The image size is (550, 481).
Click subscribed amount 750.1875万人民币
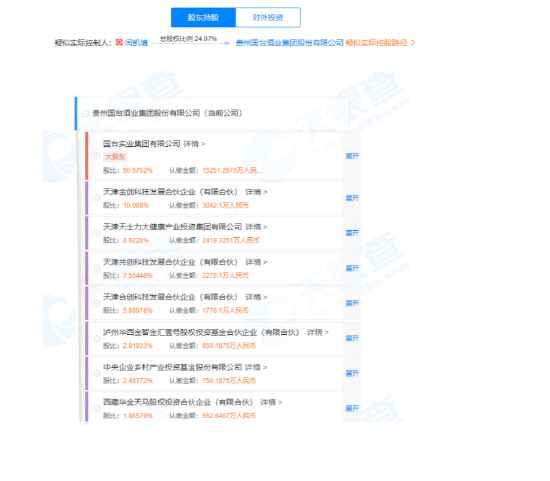(229, 381)
